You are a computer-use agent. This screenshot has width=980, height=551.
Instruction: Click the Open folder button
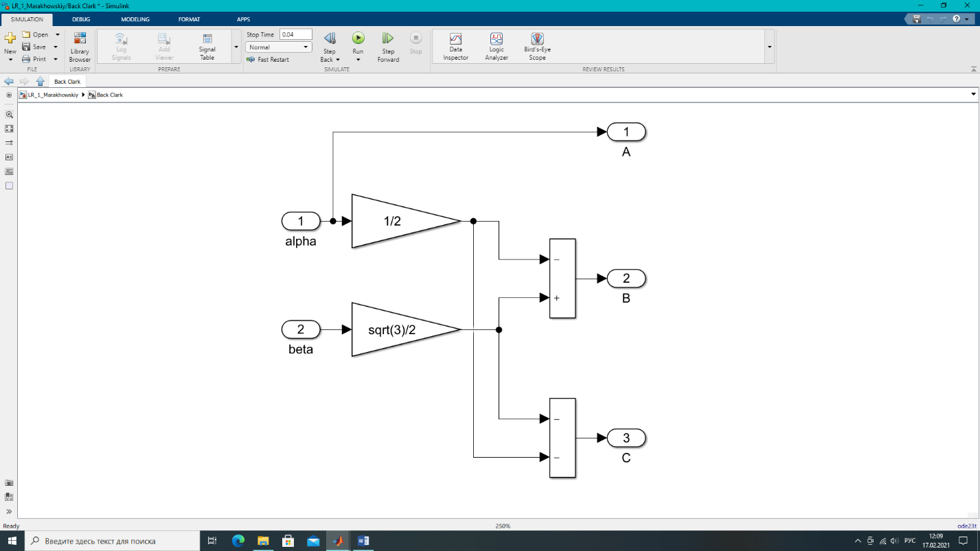[x=35, y=34]
